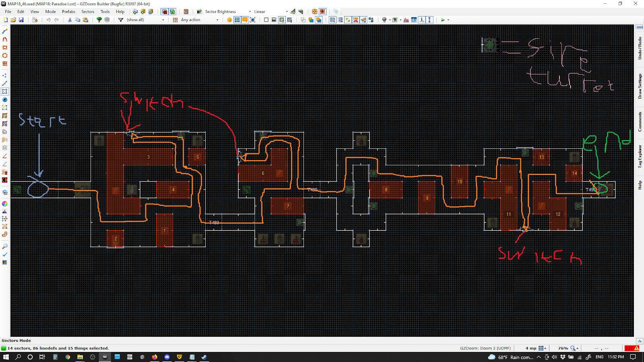644x362 pixels.
Task: Select the Sectors mode tool in sidebar
Action: point(5,92)
